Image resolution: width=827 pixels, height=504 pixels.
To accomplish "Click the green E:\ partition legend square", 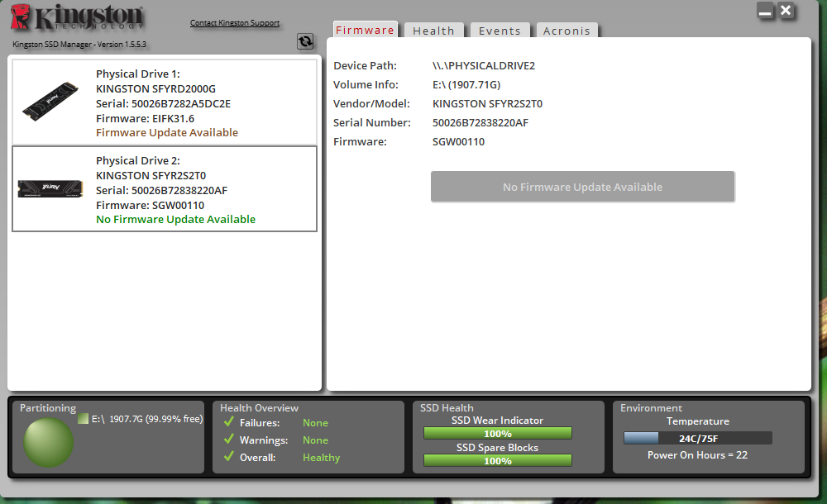I will point(83,419).
